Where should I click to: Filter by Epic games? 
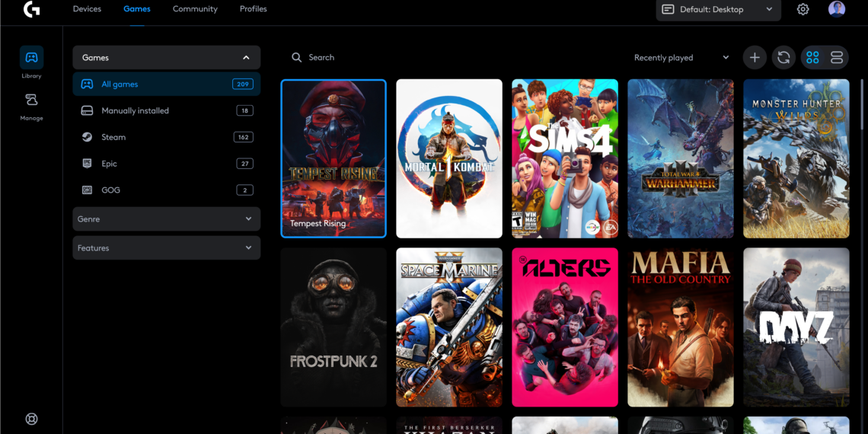pos(167,163)
